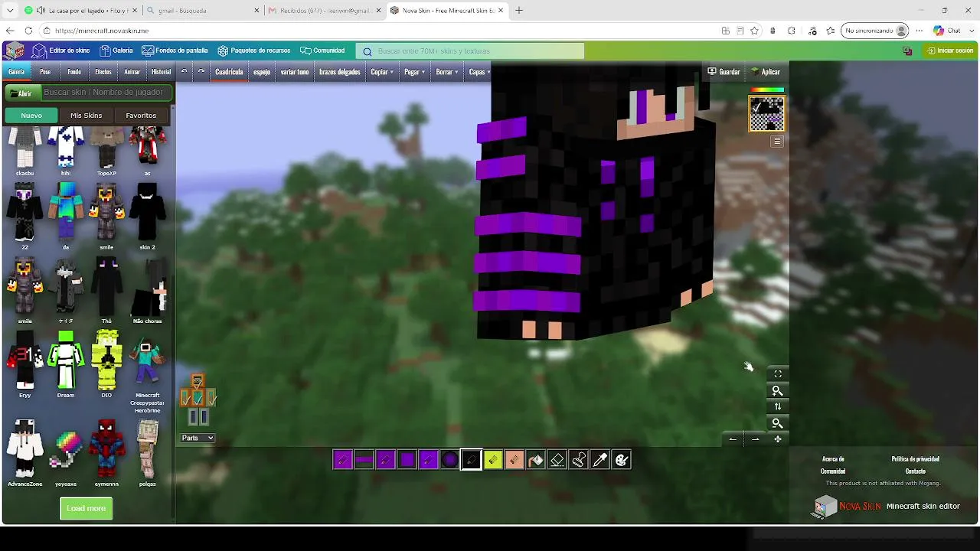Click the rainbow color spectrum bar
The width and height of the screenshot is (980, 551).
pos(766,90)
